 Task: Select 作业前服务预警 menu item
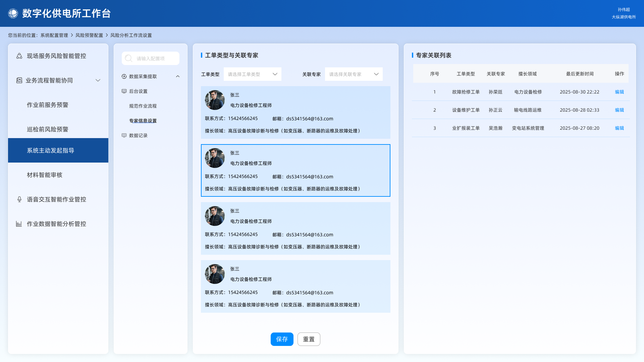coord(48,105)
